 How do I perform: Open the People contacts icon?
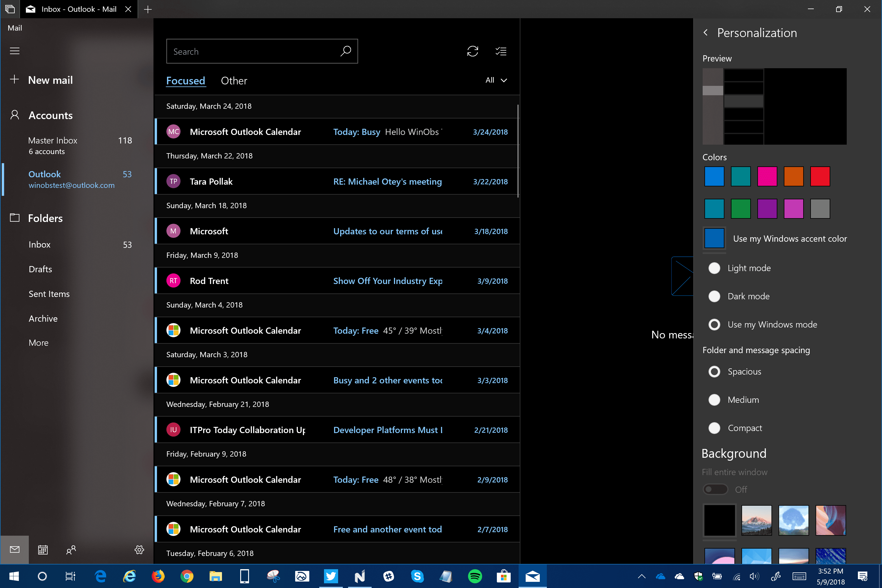71,550
